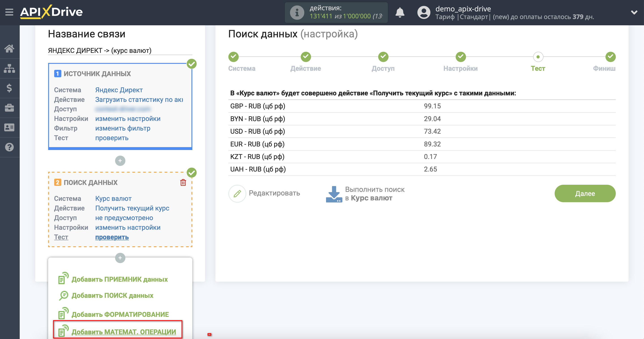
Task: Edit the connection name field
Action: (x=120, y=51)
